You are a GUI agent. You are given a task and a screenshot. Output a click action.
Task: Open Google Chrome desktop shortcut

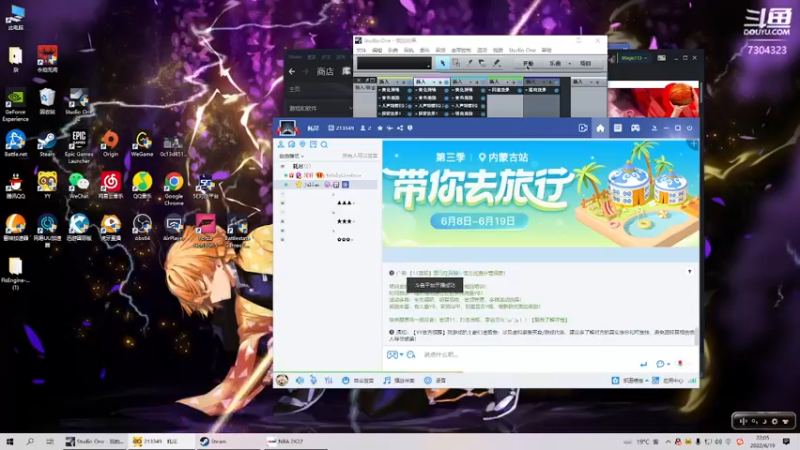click(173, 189)
